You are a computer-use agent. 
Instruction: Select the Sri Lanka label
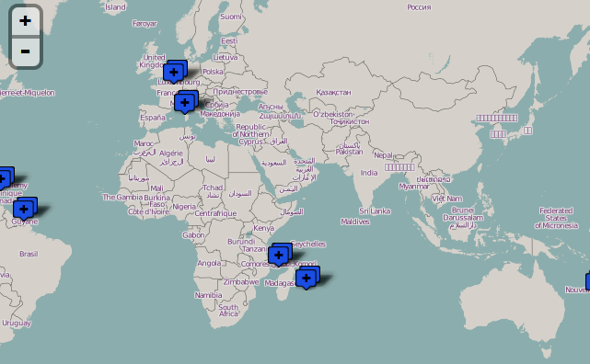click(x=375, y=211)
